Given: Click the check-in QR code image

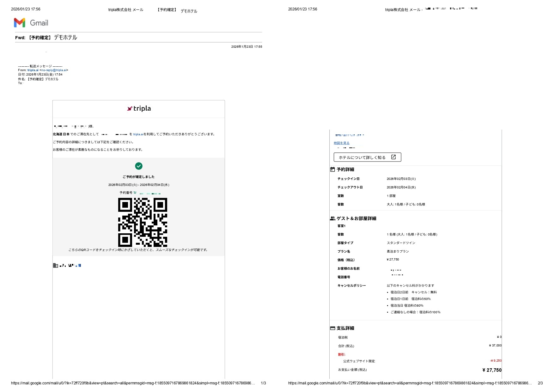Looking at the screenshot, I should [x=143, y=222].
